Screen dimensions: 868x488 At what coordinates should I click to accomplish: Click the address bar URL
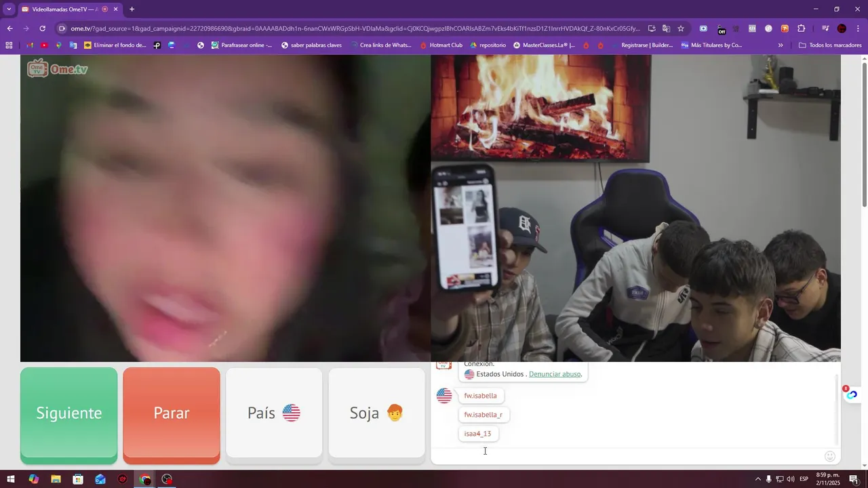point(355,28)
